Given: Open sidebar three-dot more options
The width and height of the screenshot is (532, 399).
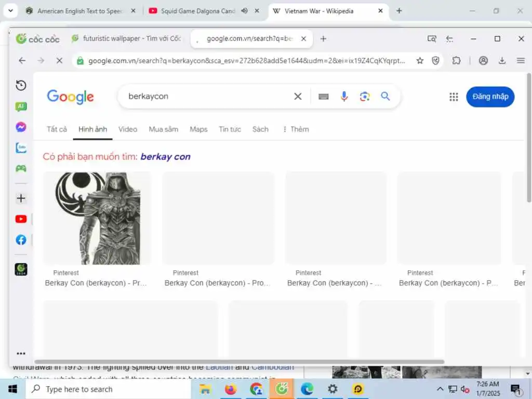Looking at the screenshot, I should point(21,353).
